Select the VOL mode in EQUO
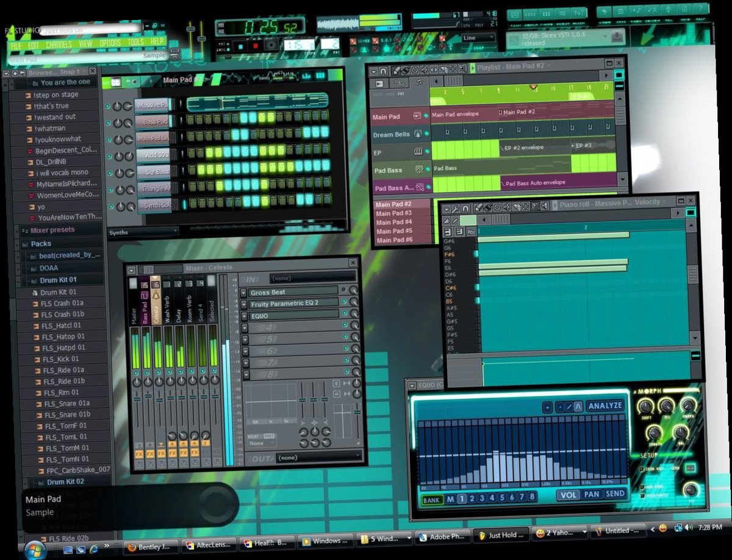 [569, 495]
